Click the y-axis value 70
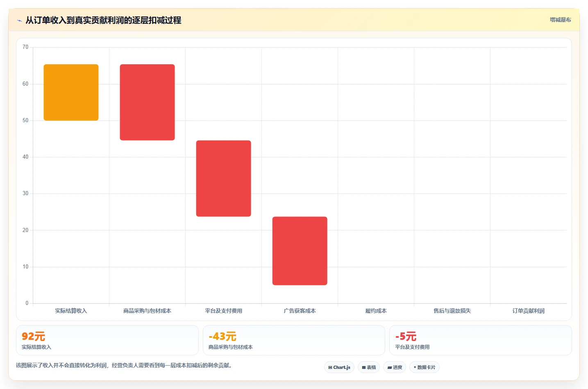 click(25, 47)
